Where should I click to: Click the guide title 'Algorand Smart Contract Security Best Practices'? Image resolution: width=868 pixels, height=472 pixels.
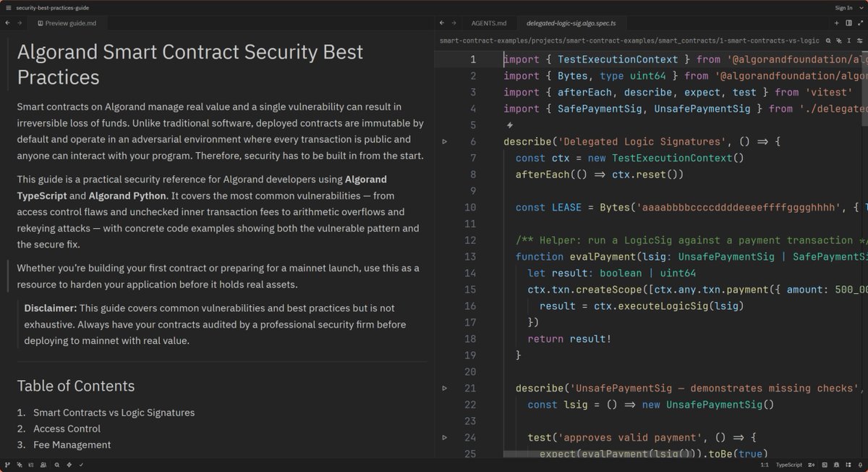click(x=190, y=64)
